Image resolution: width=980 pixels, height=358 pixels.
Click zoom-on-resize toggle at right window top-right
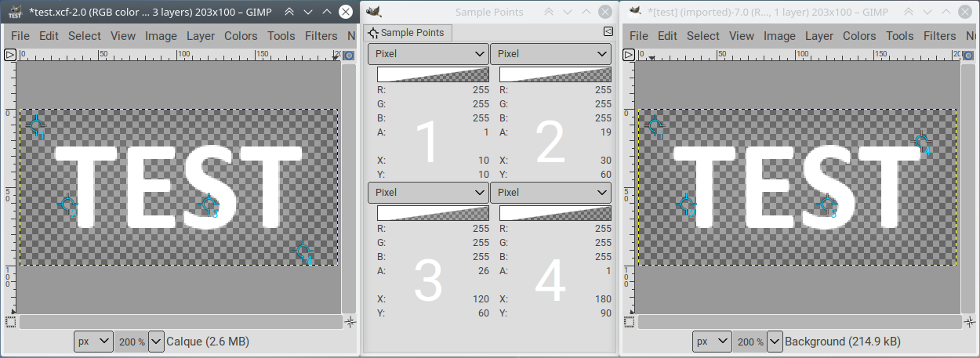click(968, 55)
